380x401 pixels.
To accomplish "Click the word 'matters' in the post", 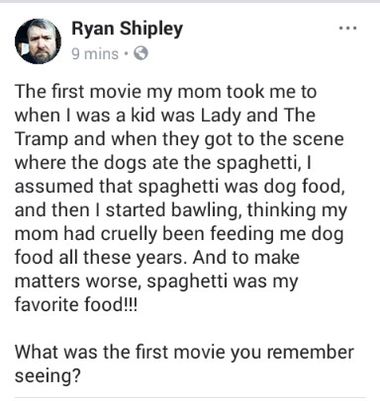I will (x=48, y=282).
